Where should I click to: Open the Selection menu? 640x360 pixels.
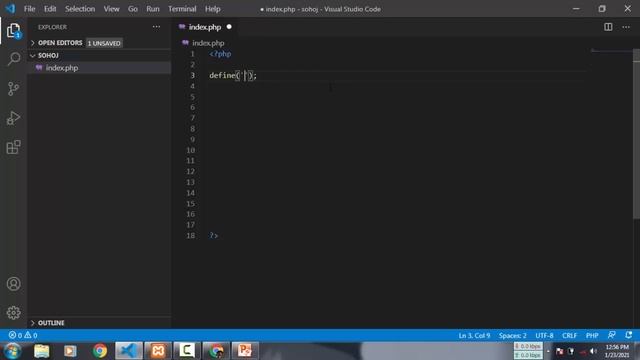[80, 9]
